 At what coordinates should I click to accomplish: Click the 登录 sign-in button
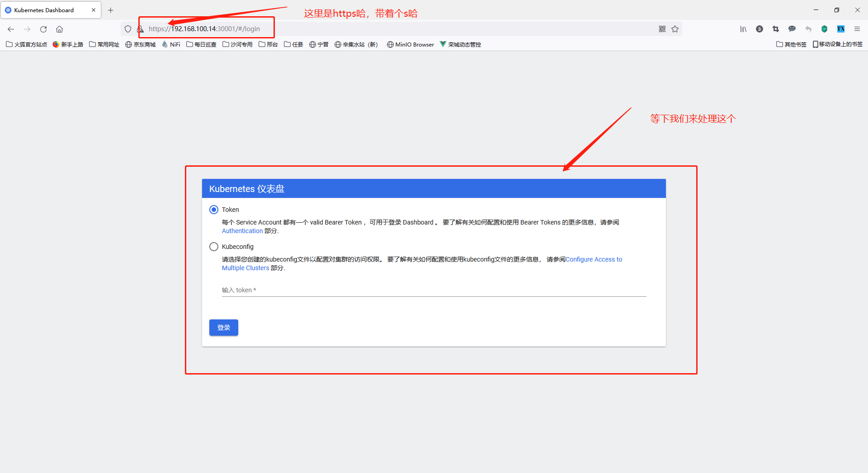pyautogui.click(x=224, y=328)
